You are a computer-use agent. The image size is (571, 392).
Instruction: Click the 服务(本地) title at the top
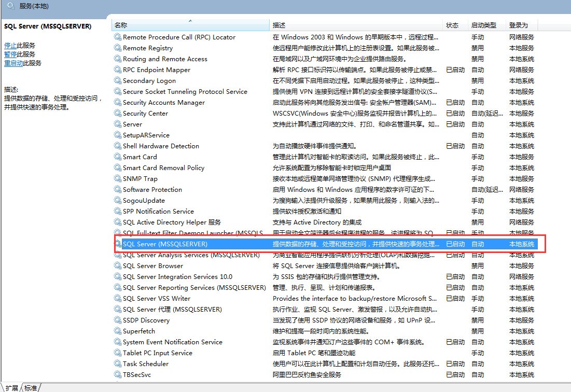[34, 6]
